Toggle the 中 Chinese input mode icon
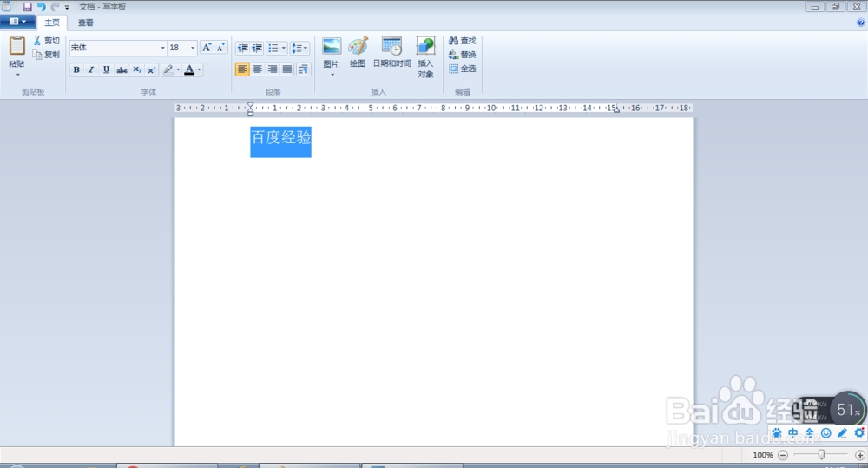Screen dimensions: 868x468 tap(793, 433)
